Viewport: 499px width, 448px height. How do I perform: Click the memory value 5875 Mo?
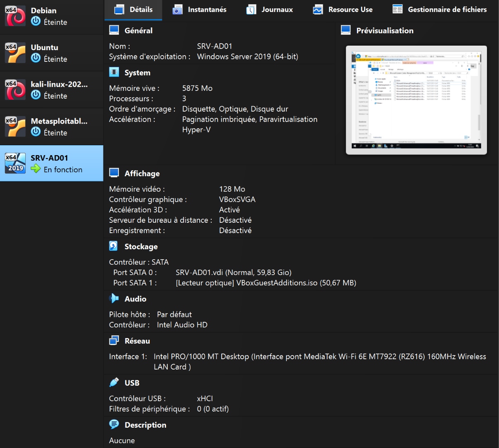tap(197, 88)
